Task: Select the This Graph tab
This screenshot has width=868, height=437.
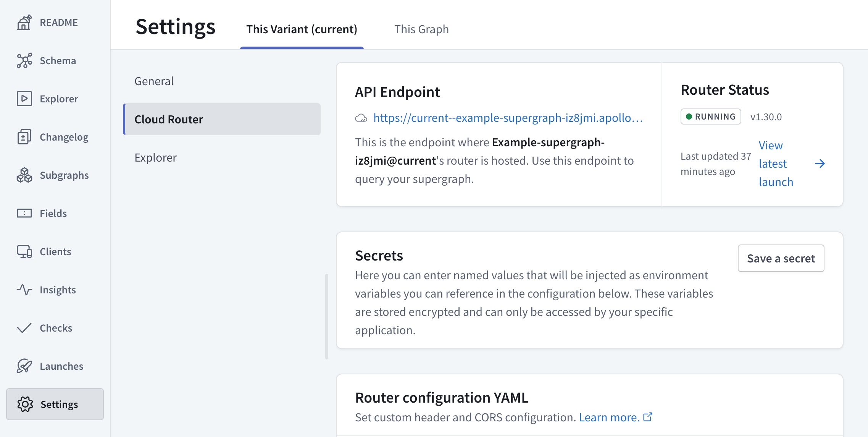Action: pyautogui.click(x=422, y=29)
